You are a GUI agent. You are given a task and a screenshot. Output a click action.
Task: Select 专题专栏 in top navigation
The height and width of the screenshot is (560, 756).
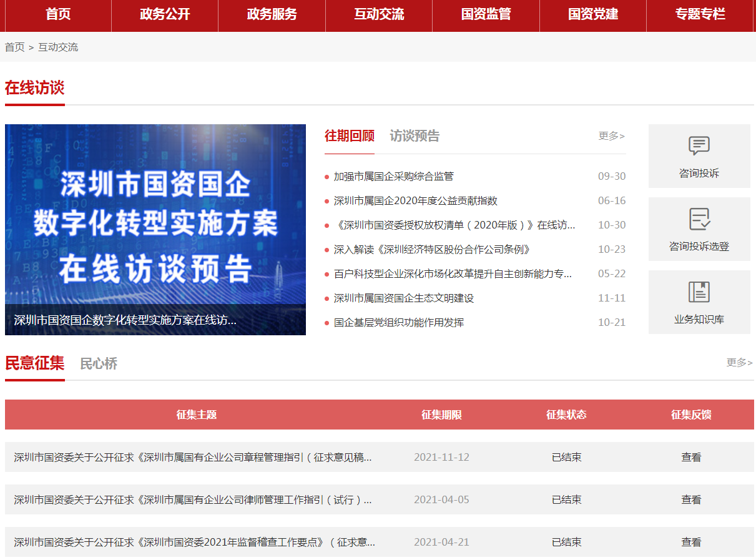click(700, 15)
